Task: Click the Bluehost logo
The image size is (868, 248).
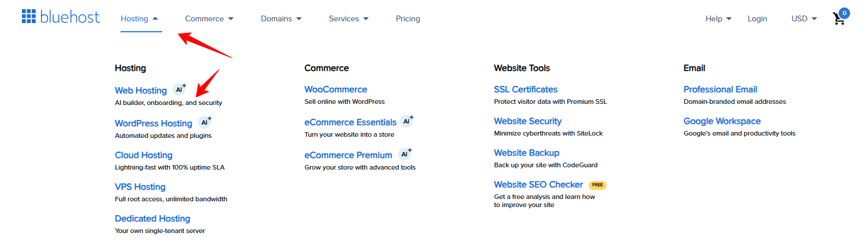Action: point(61,17)
